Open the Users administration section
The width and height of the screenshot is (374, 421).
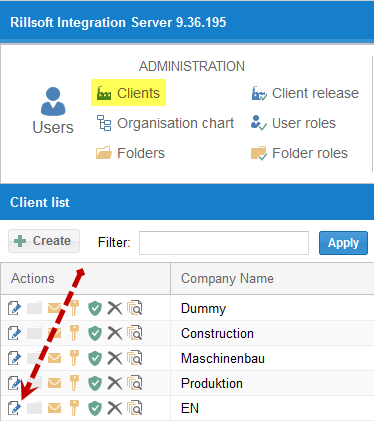click(x=53, y=111)
